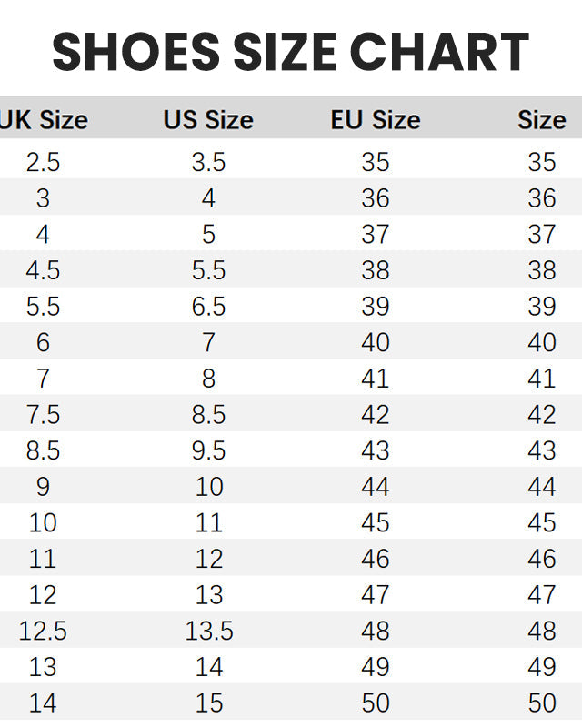Click the rightmost Size column header
This screenshot has height=728, width=582.
541,120
